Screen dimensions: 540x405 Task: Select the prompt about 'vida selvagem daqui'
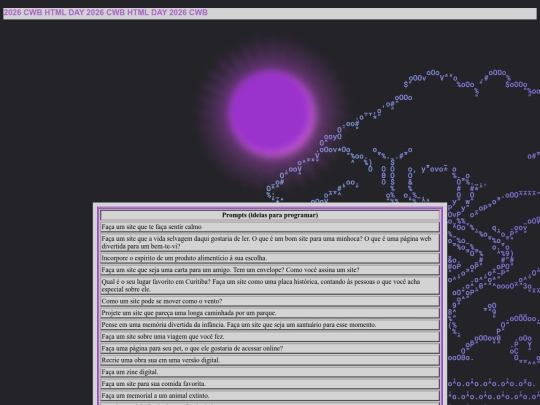(x=270, y=242)
